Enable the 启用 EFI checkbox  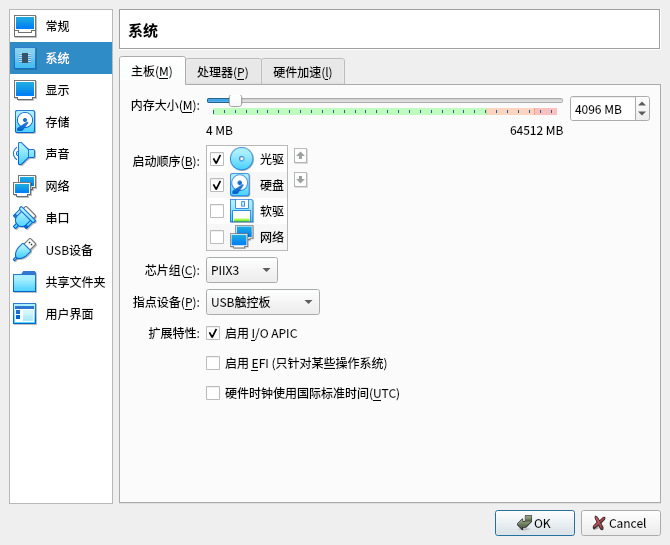[x=213, y=363]
